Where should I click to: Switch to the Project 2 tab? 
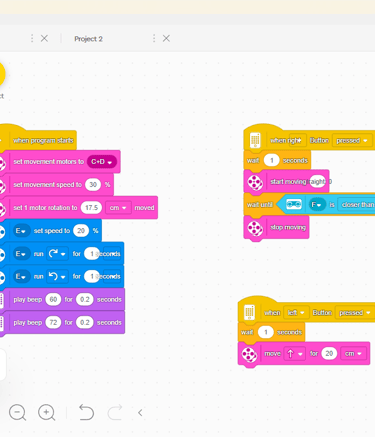tap(88, 39)
